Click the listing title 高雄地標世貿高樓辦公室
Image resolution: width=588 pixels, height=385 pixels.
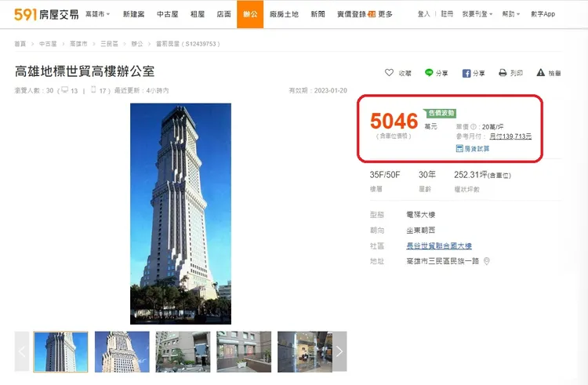point(85,71)
